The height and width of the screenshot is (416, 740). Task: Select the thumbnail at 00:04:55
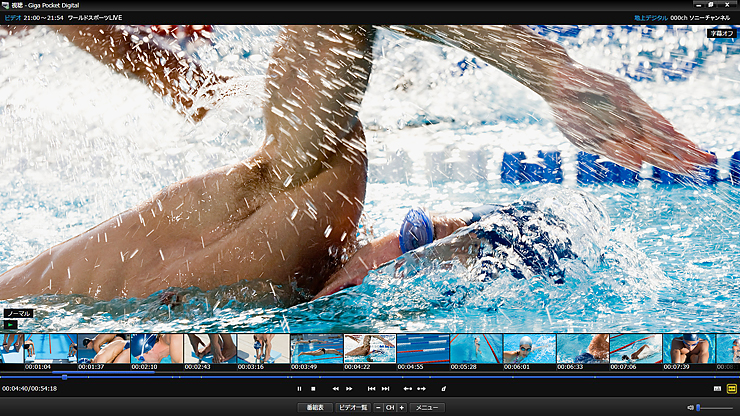pos(423,348)
